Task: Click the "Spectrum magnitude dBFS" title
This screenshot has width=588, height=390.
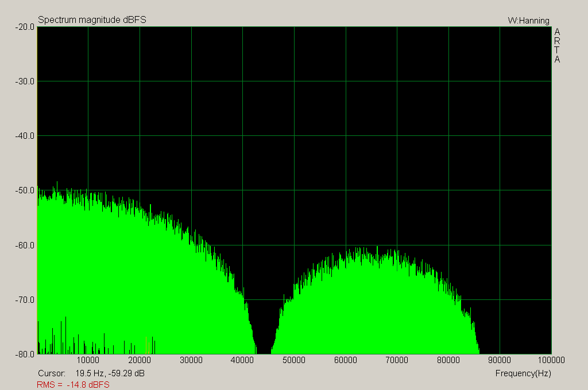Action: click(x=92, y=20)
